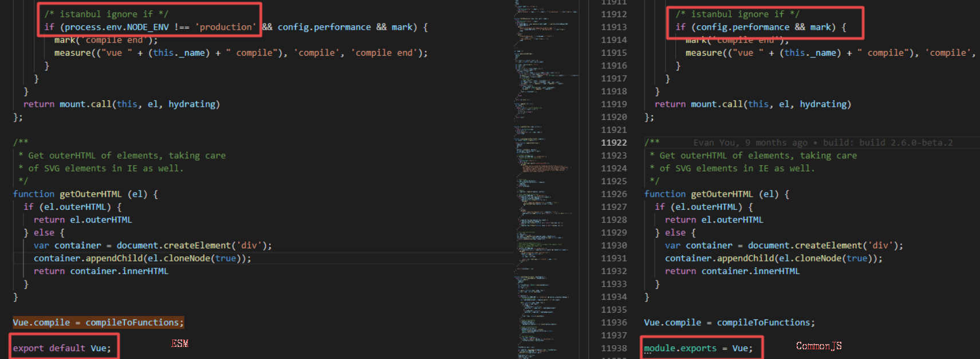
Task: Click '* Get outerHTML of elements' comment in left pane
Action: (122, 155)
